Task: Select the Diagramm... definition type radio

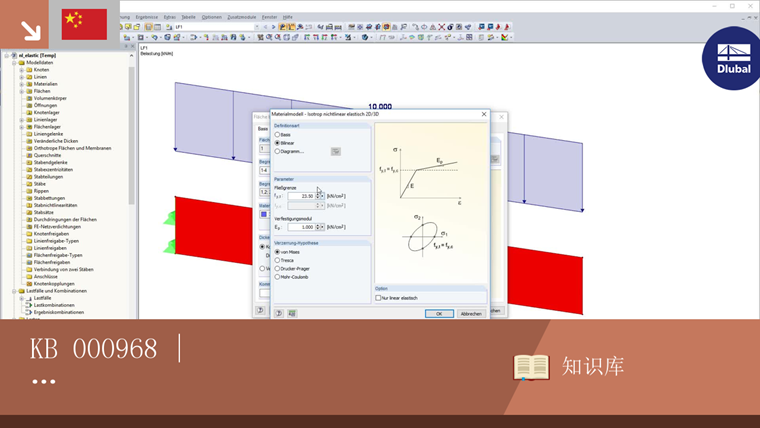Action: tap(277, 151)
